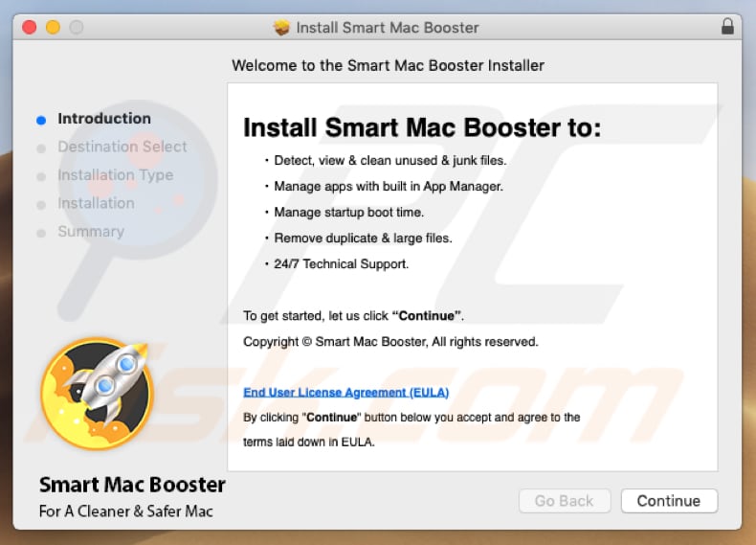Open the End User License Agreement link

click(x=346, y=392)
